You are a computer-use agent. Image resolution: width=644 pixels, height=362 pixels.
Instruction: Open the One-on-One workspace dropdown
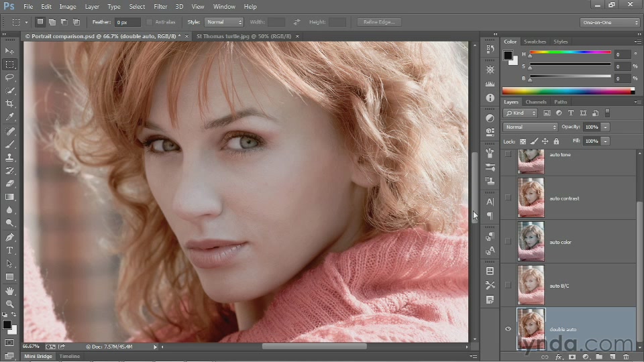[610, 22]
